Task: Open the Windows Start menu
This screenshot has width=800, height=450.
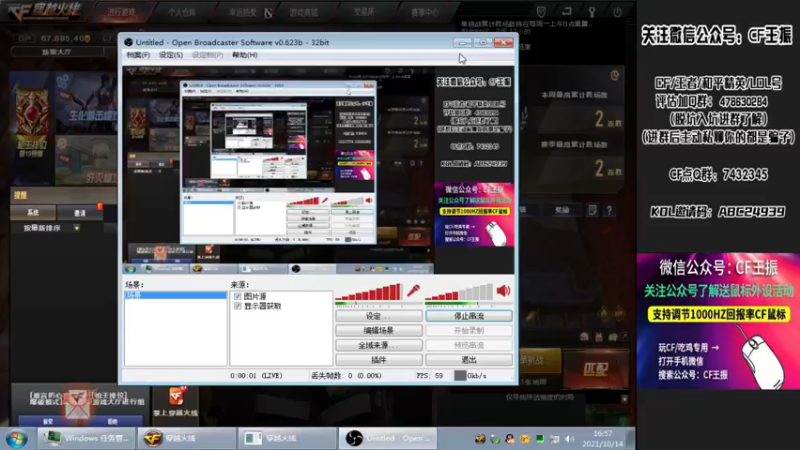Action: (x=16, y=439)
